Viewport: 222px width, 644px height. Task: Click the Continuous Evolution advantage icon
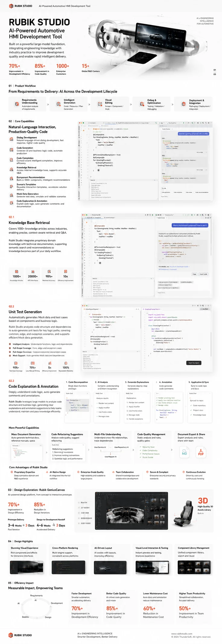[183, 472]
